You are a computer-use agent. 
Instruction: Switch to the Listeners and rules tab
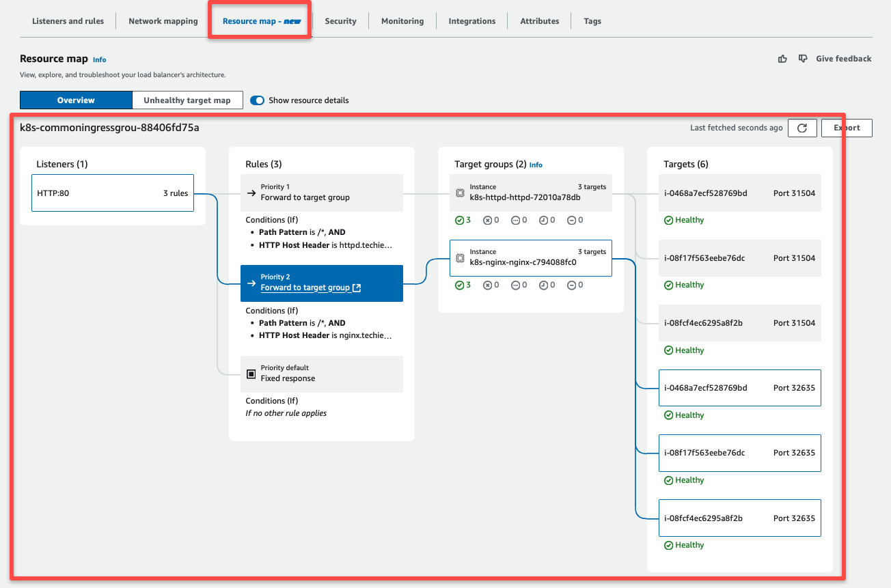pos(68,21)
